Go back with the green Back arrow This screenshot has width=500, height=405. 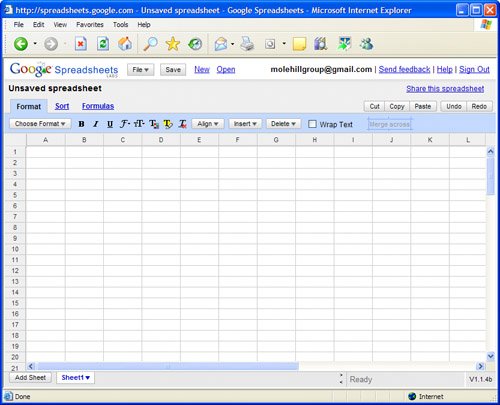[x=21, y=44]
